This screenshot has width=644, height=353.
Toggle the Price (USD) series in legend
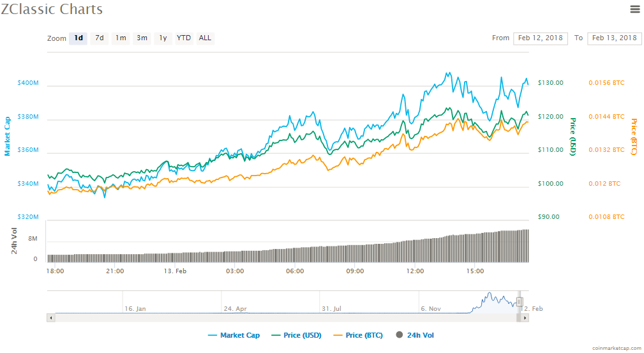click(296, 335)
